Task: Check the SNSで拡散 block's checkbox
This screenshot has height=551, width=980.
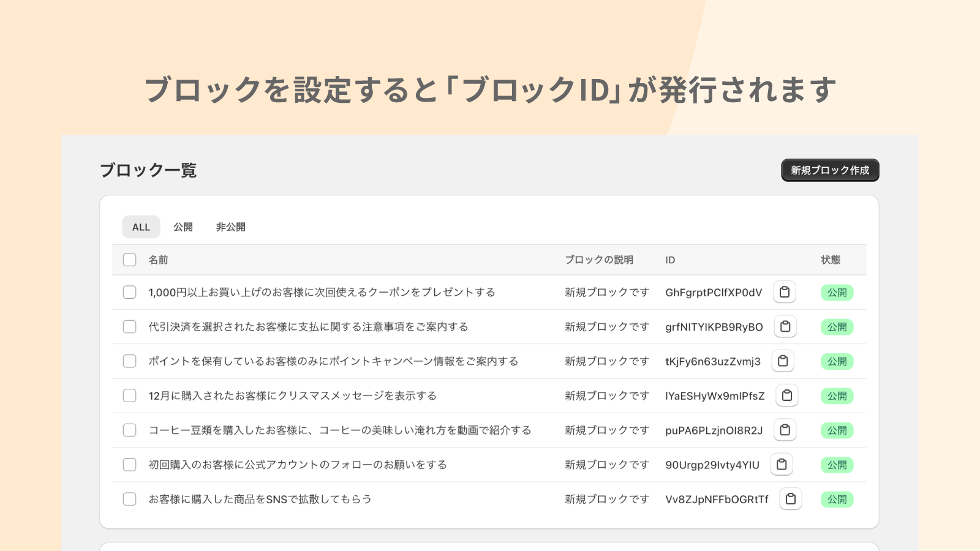Action: click(129, 499)
